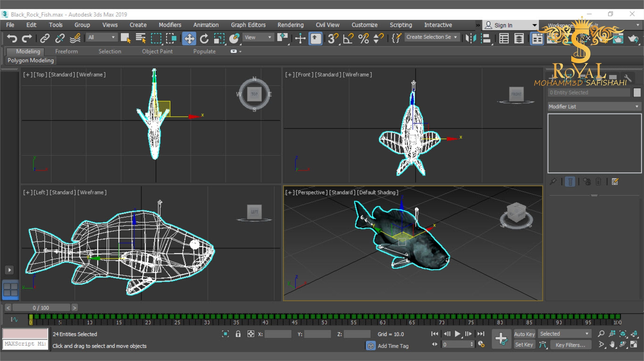Screen dimensions: 644x361
Task: Open the All selection filter dropdown
Action: [x=101, y=38]
